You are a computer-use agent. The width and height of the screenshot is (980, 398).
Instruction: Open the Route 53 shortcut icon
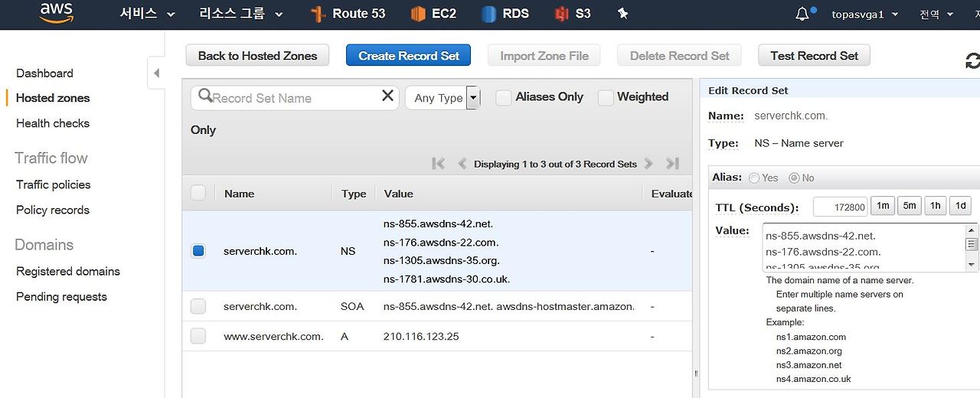318,14
